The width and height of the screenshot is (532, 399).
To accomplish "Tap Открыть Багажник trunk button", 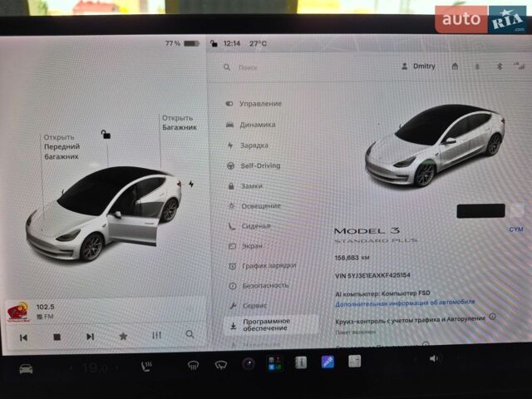I will click(x=180, y=122).
